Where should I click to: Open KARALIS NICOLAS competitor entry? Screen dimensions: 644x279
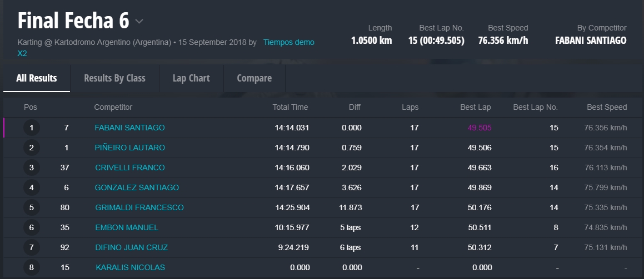[x=130, y=267]
